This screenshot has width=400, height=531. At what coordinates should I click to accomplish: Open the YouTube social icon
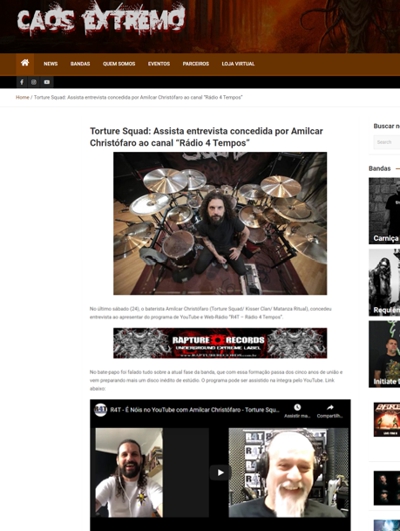click(x=47, y=82)
